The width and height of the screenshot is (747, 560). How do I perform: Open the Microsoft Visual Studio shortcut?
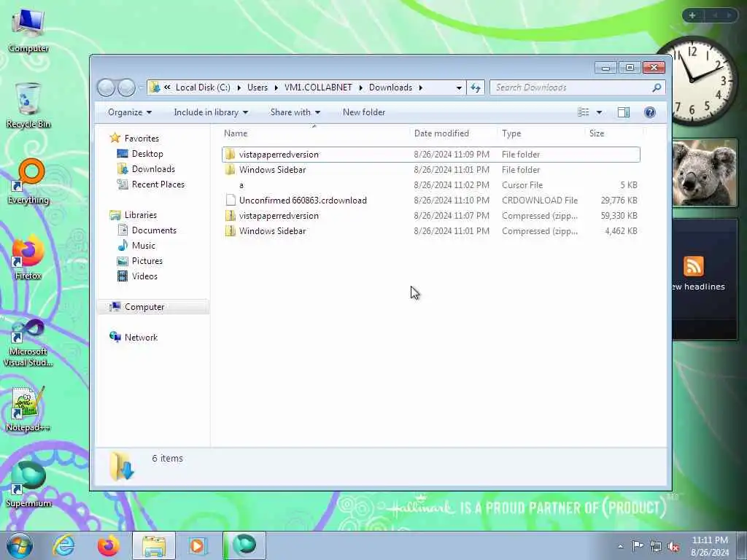(x=28, y=342)
